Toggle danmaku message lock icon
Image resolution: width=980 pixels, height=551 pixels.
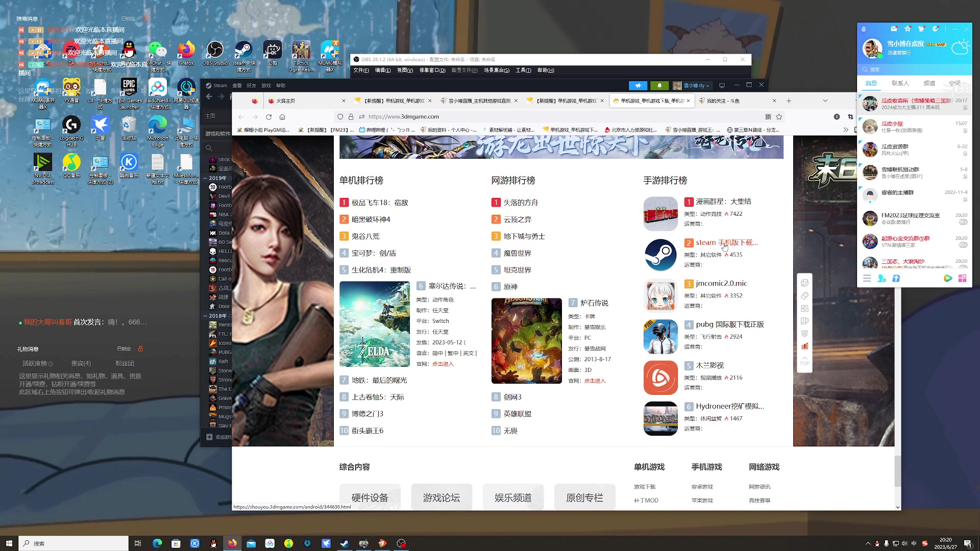tap(145, 18)
